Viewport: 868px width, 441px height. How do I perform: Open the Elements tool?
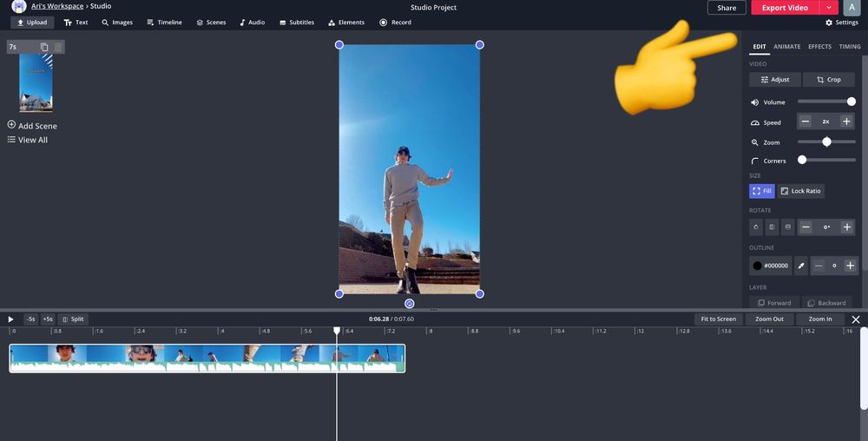[x=346, y=22]
